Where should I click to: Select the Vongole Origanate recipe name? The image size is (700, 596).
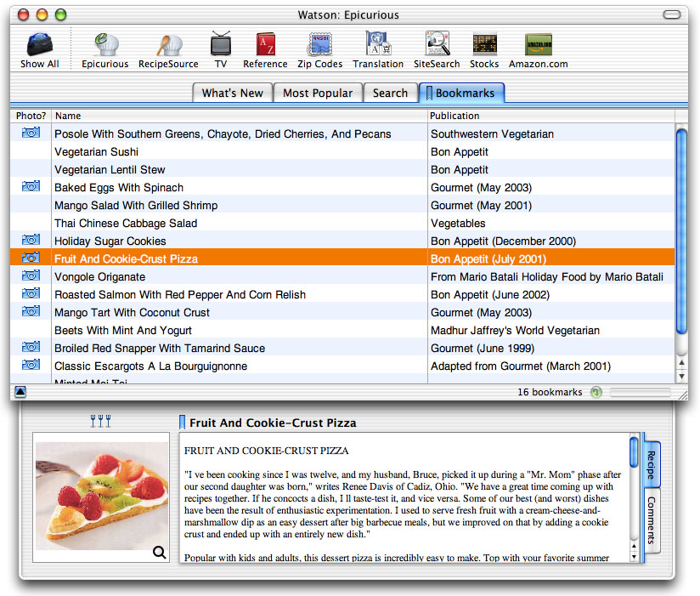[100, 277]
